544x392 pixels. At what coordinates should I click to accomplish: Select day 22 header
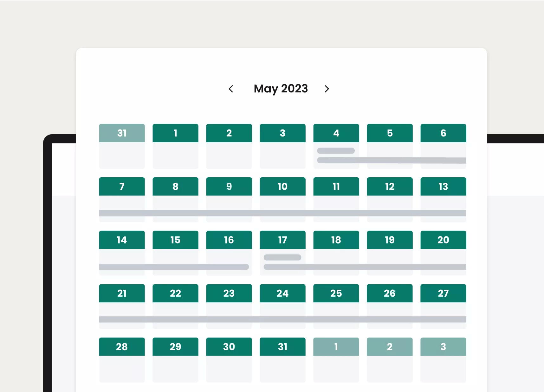175,293
